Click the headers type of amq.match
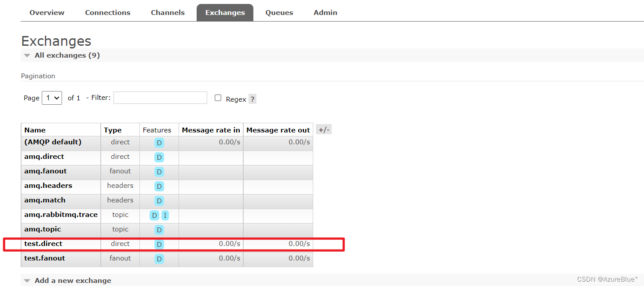644x286 pixels. coord(120,200)
